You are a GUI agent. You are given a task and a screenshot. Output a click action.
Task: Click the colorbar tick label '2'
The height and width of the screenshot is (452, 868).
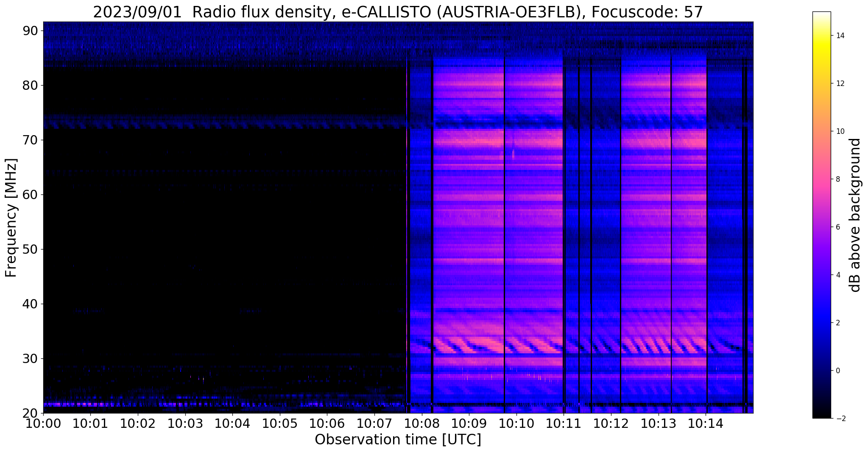(837, 323)
